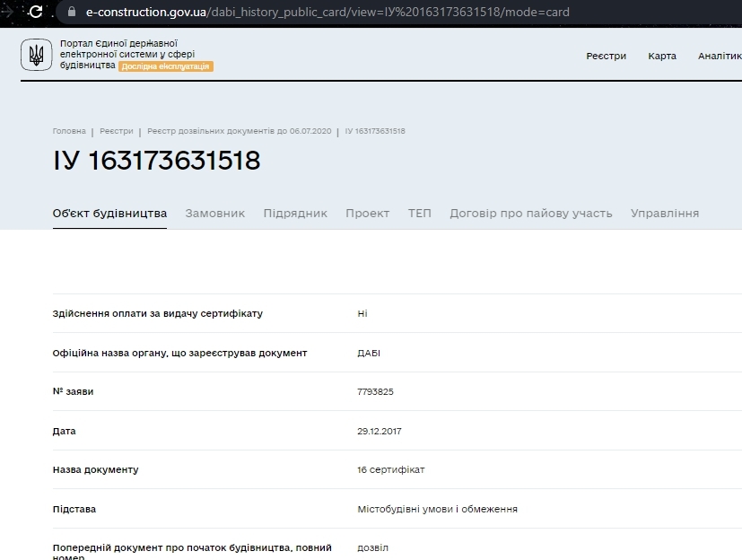Switch to the Підрядник tab
The height and width of the screenshot is (560, 742).
(x=295, y=214)
